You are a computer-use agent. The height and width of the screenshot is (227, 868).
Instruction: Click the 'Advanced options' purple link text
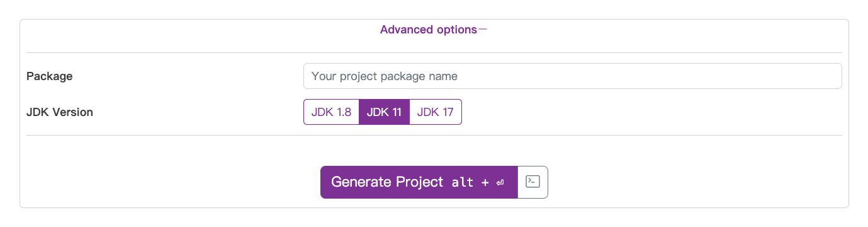(429, 30)
